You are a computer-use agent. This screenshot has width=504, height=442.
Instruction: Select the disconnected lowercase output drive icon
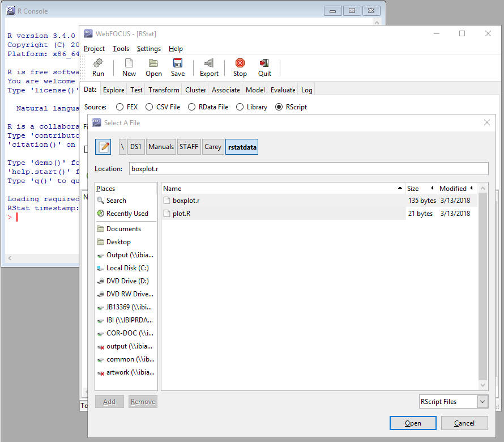pyautogui.click(x=101, y=346)
